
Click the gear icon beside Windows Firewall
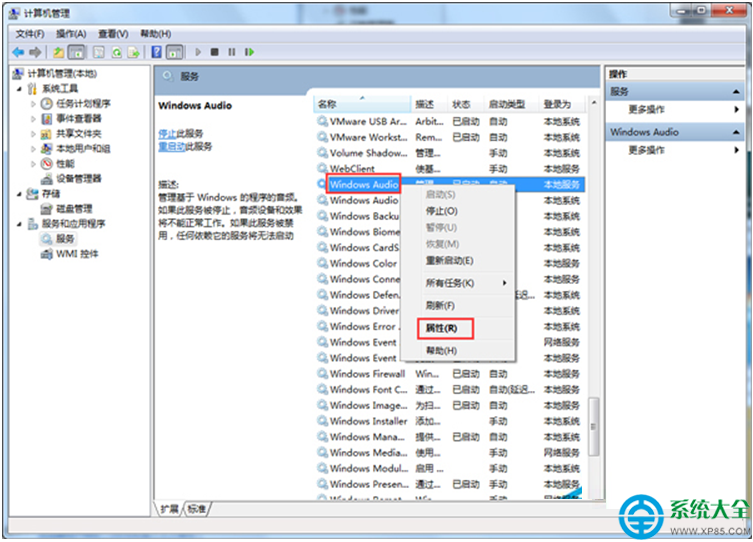(322, 373)
